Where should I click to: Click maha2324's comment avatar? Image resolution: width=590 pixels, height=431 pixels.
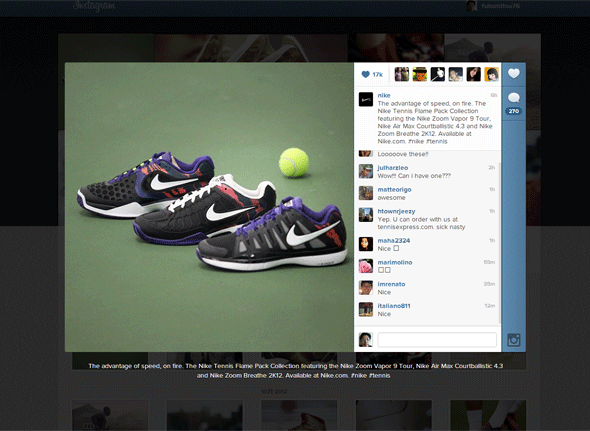tap(366, 244)
